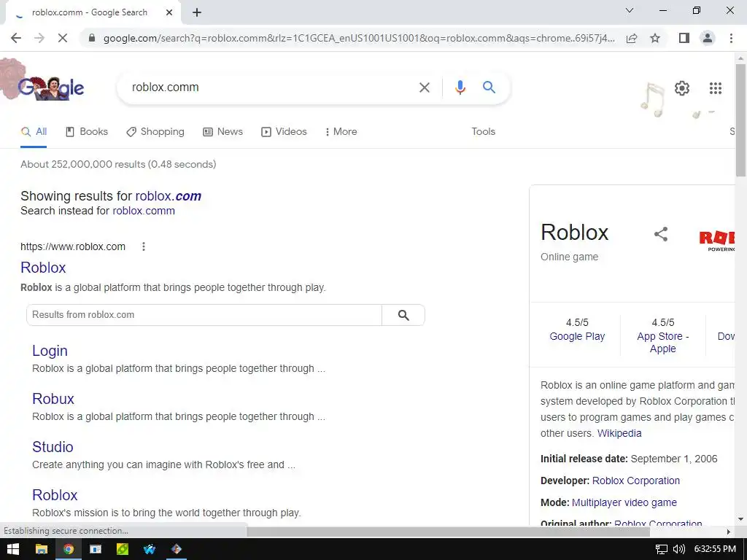Submit search using blue magnifier icon
The height and width of the screenshot is (560, 747).
(x=489, y=87)
